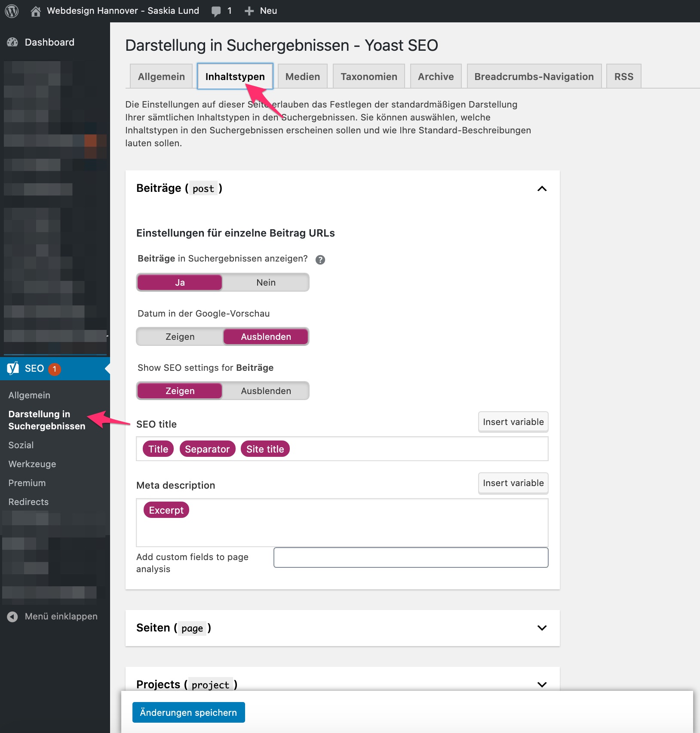This screenshot has height=733, width=700.
Task: Open Redirects in SEO submenu
Action: click(28, 502)
